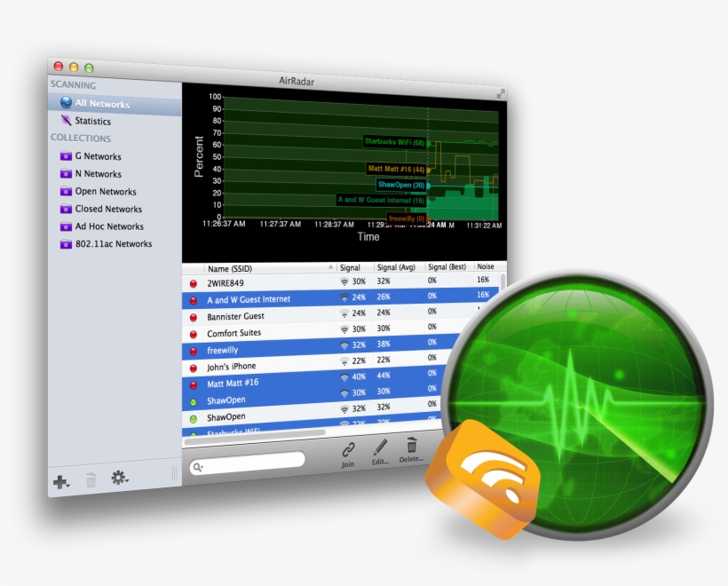Open the Statistics view
The width and height of the screenshot is (728, 586).
click(x=92, y=121)
